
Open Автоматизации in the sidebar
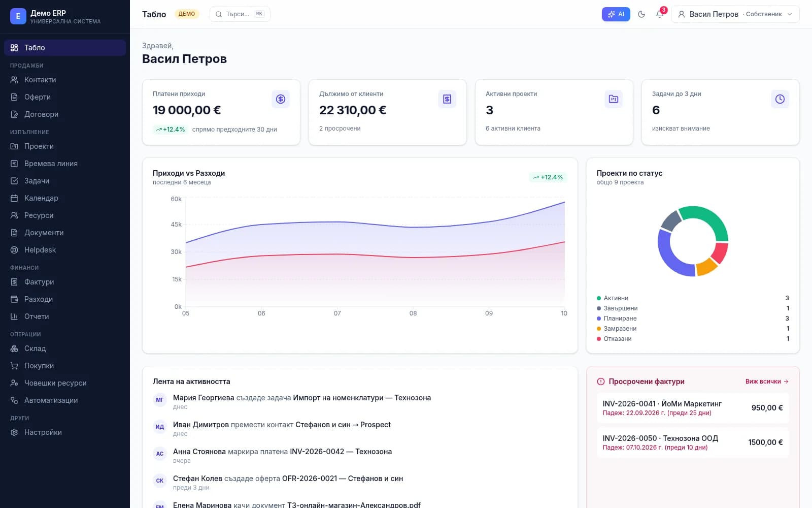tap(65, 400)
